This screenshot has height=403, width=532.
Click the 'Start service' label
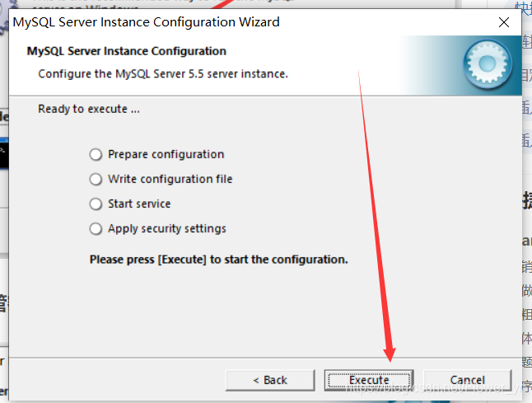click(x=139, y=204)
